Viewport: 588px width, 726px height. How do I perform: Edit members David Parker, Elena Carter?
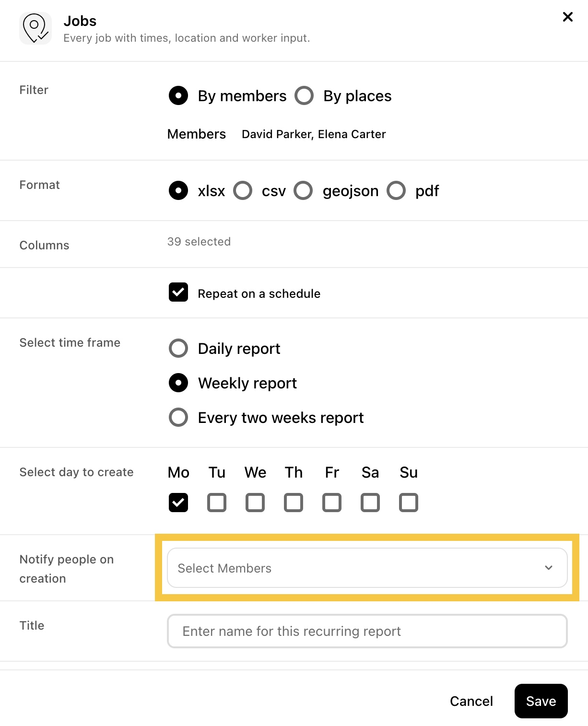pos(314,134)
